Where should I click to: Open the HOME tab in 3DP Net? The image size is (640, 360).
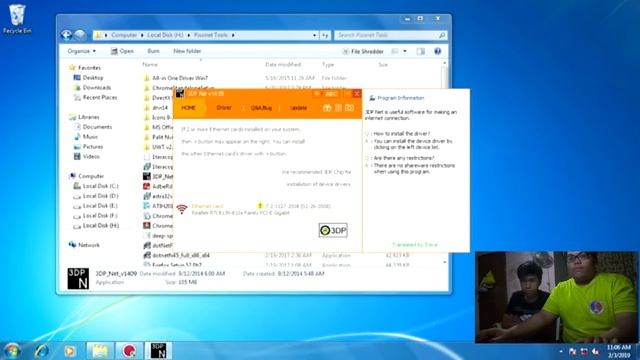coord(189,108)
